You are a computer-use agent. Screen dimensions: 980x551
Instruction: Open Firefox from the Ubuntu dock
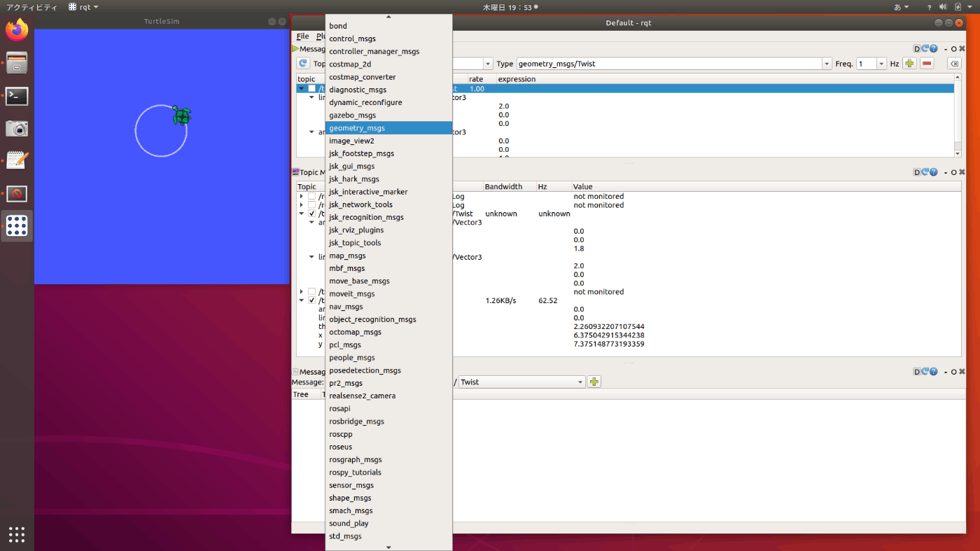pos(17,30)
